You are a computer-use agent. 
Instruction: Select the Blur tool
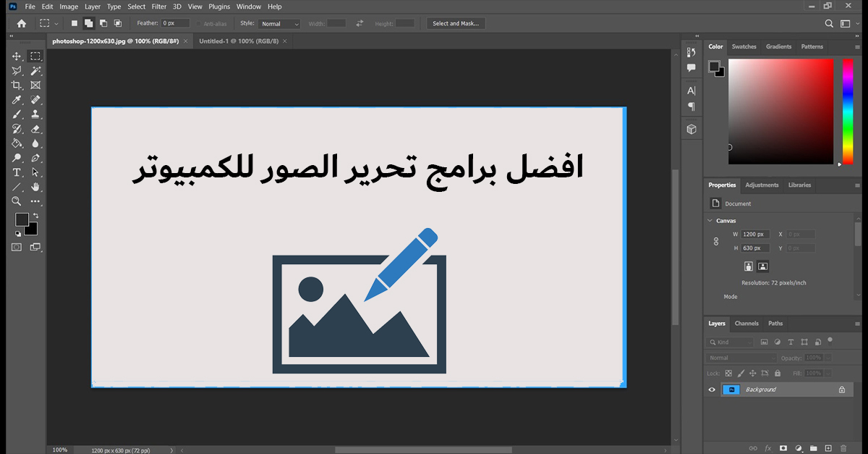(35, 143)
